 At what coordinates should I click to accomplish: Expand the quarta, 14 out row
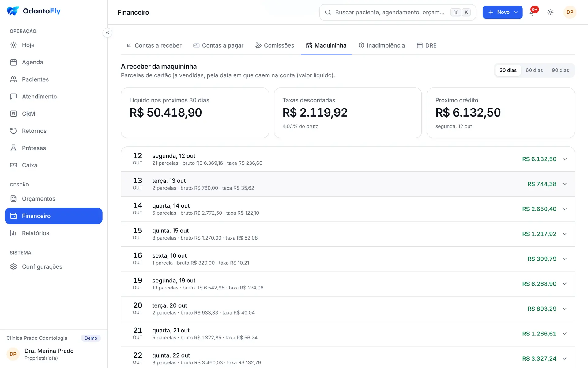[348, 209]
